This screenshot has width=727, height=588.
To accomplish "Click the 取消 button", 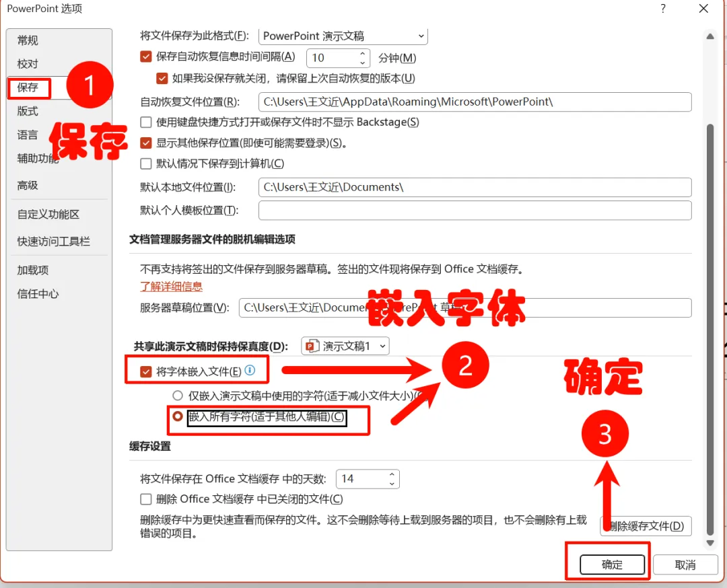I will (x=685, y=565).
